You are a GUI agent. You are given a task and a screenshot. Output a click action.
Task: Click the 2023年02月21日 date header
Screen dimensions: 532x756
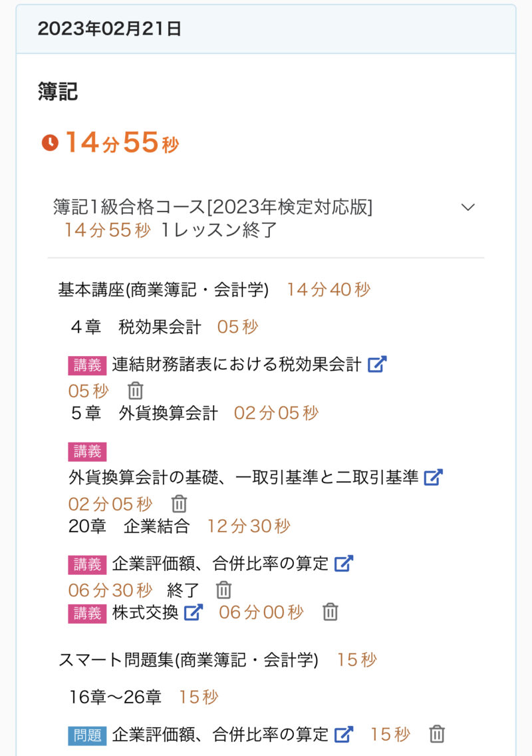(110, 29)
